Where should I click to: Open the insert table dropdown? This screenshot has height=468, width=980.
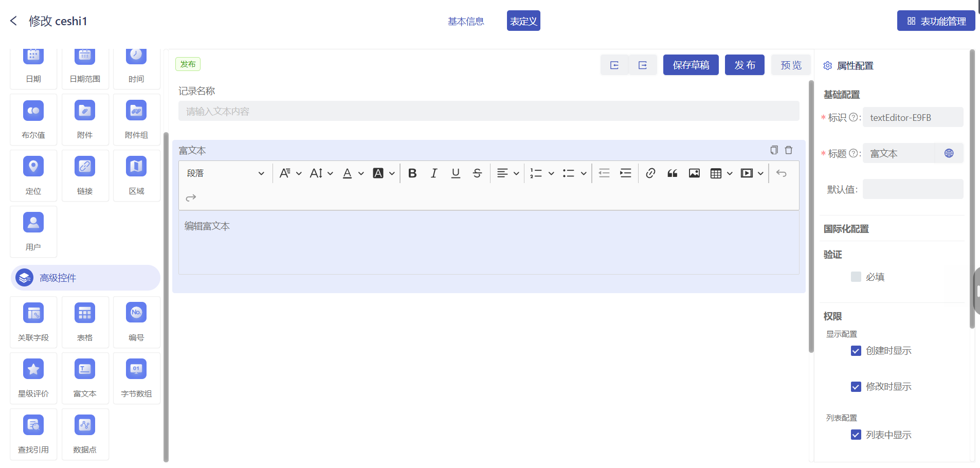[x=721, y=173]
